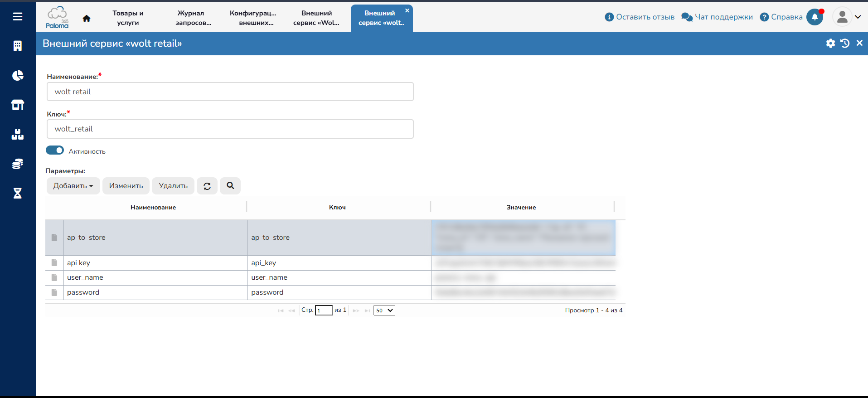Open the pie chart reports icon

(x=18, y=75)
